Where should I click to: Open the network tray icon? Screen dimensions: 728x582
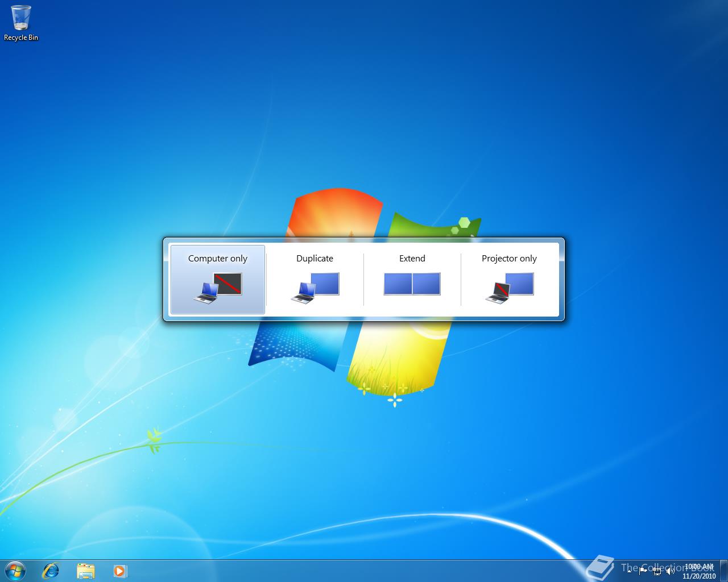click(657, 571)
